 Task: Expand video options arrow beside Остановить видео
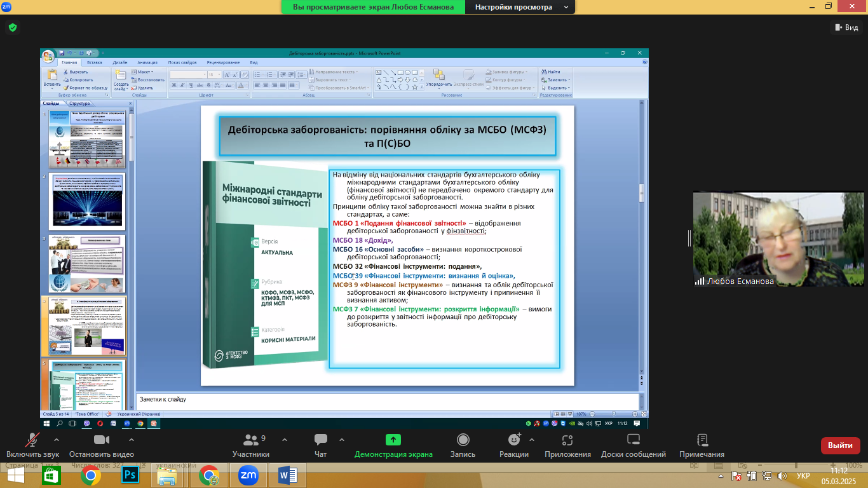pos(132,440)
